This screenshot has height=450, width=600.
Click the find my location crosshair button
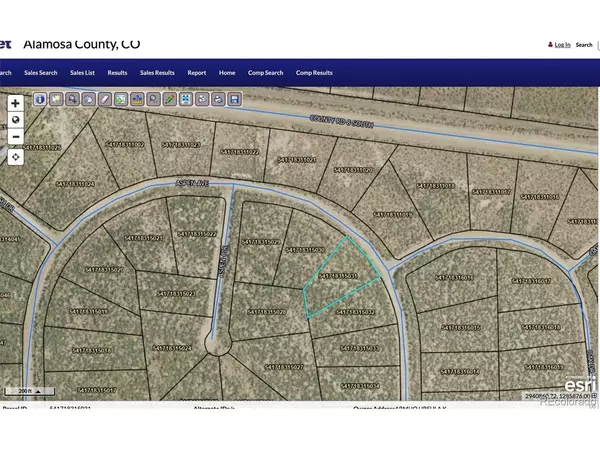(16, 156)
